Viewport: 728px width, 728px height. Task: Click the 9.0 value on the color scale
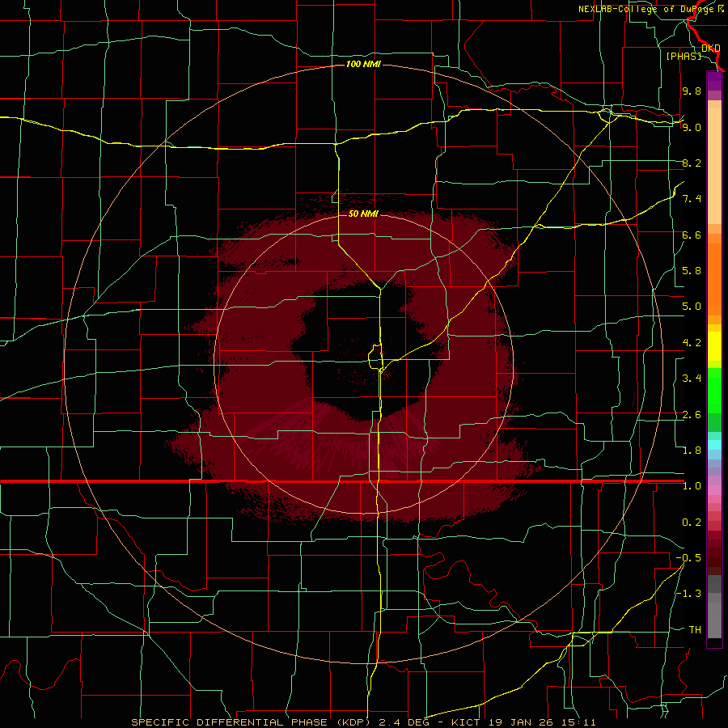click(692, 127)
